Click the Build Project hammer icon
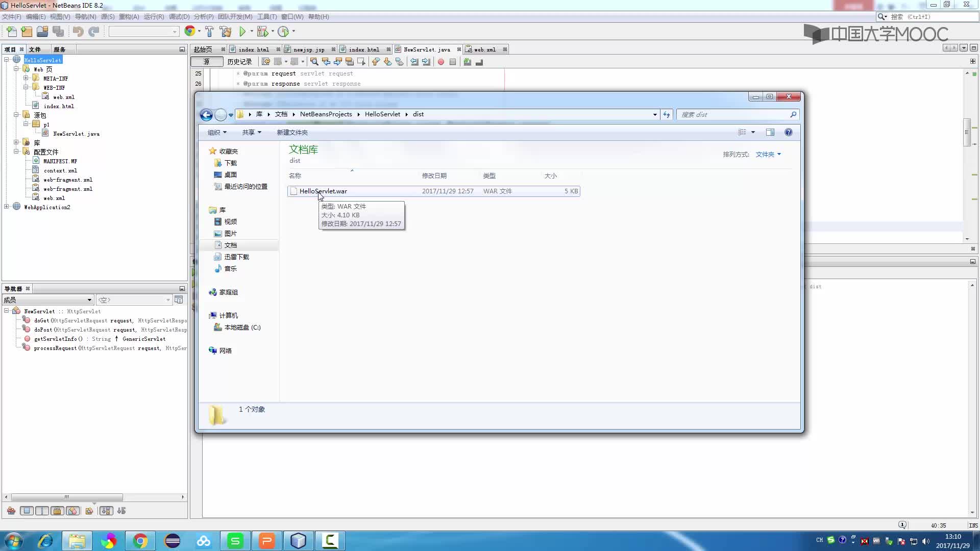The image size is (980, 551). (x=209, y=32)
